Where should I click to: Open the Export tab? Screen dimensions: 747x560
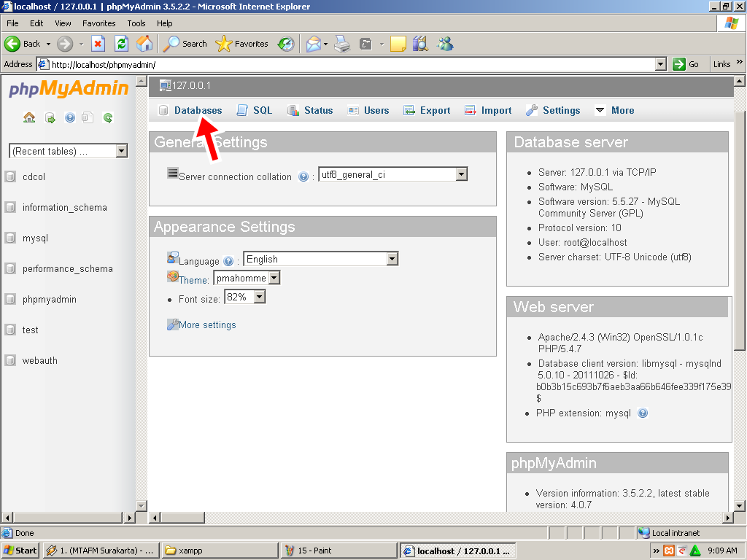coord(427,111)
